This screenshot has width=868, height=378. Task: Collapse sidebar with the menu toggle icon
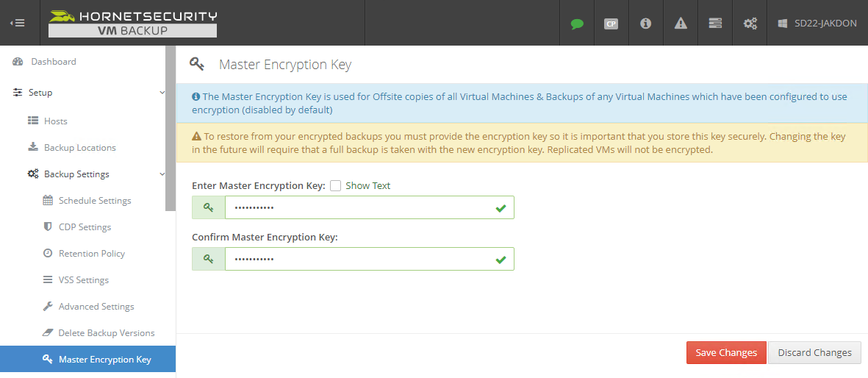point(18,23)
